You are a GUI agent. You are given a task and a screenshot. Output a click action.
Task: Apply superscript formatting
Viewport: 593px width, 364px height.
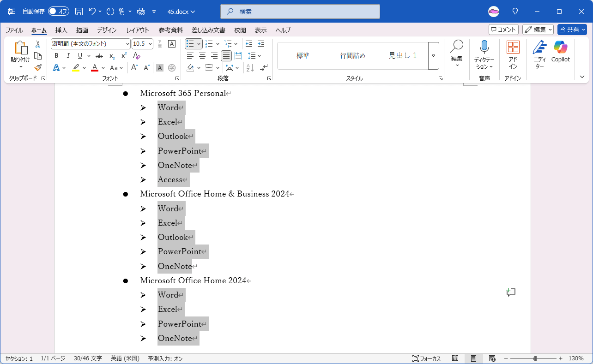(124, 56)
